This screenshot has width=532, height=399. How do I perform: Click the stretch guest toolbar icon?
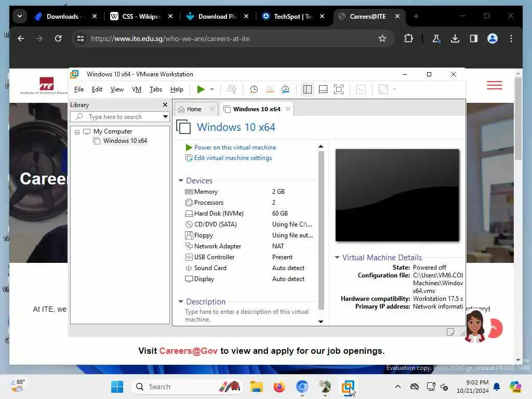click(383, 89)
